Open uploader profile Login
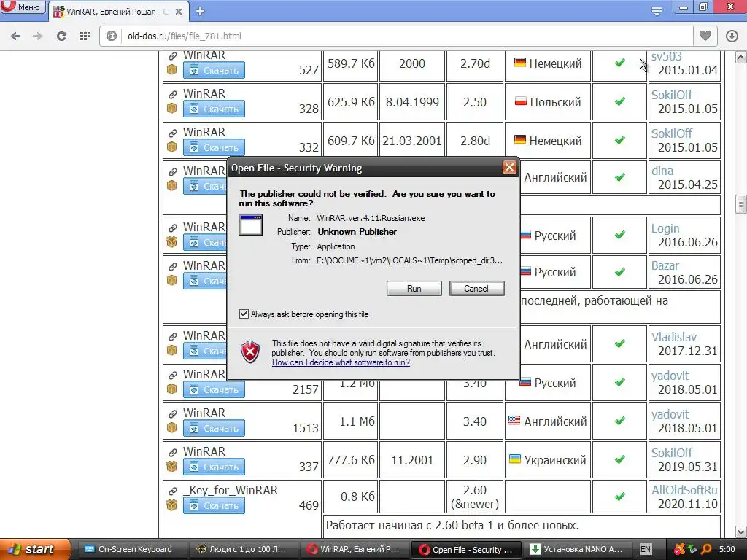 coord(665,228)
